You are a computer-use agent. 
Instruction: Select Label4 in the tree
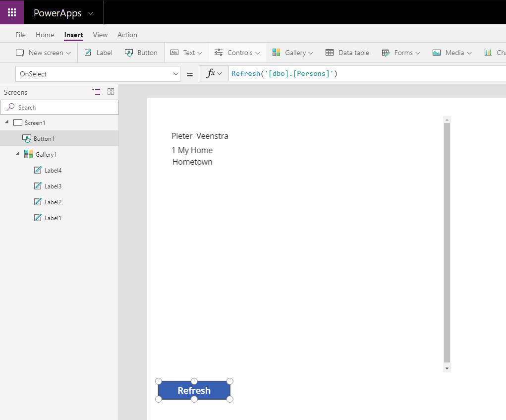click(x=53, y=171)
